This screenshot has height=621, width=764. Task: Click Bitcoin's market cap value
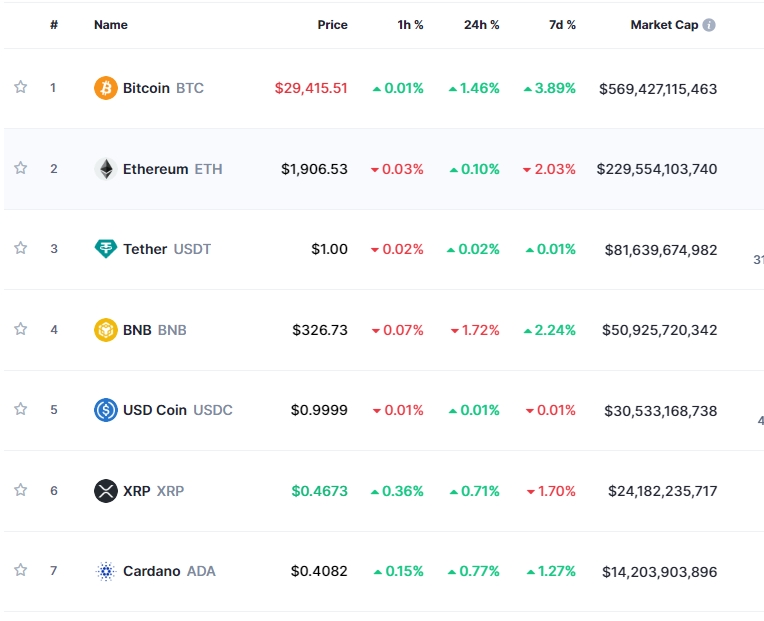pyautogui.click(x=658, y=88)
